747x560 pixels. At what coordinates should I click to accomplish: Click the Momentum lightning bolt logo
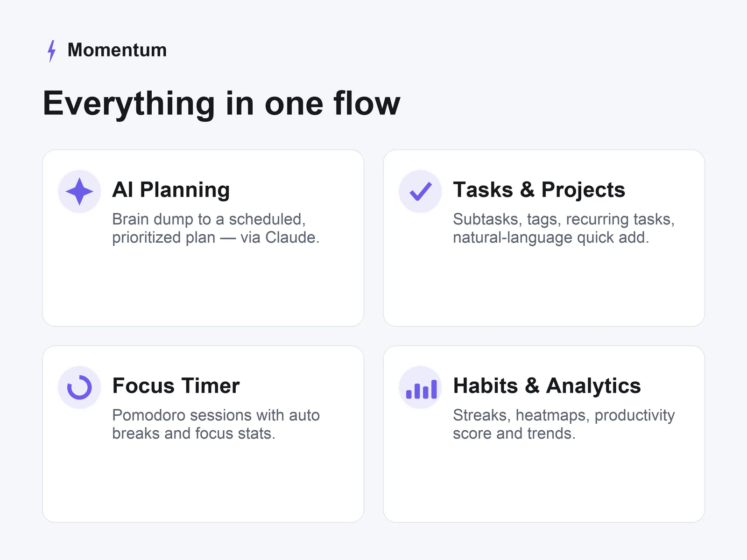point(52,51)
